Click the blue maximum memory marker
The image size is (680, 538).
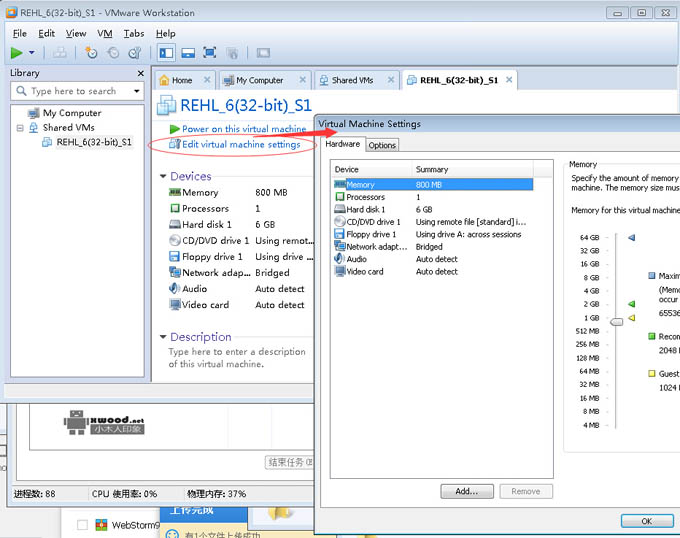(x=632, y=237)
